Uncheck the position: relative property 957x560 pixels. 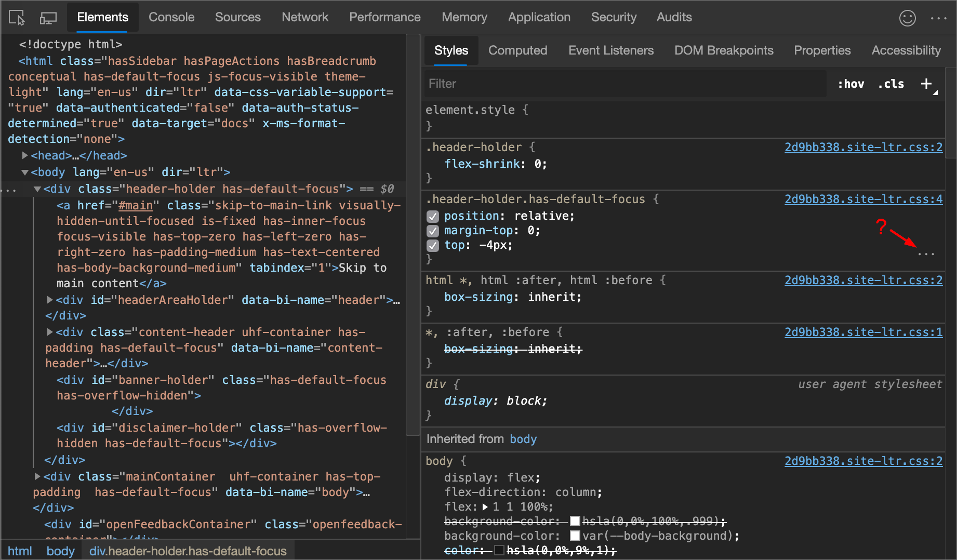click(x=433, y=216)
